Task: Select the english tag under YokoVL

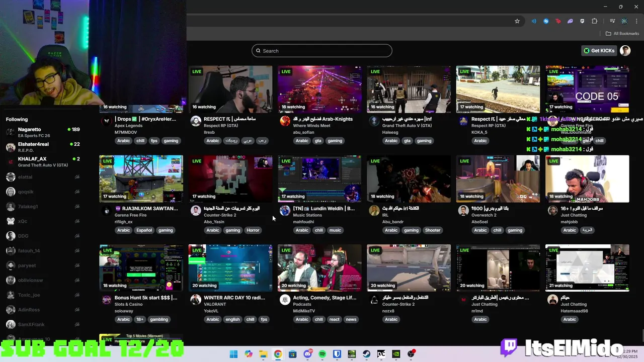Action: [232, 319]
